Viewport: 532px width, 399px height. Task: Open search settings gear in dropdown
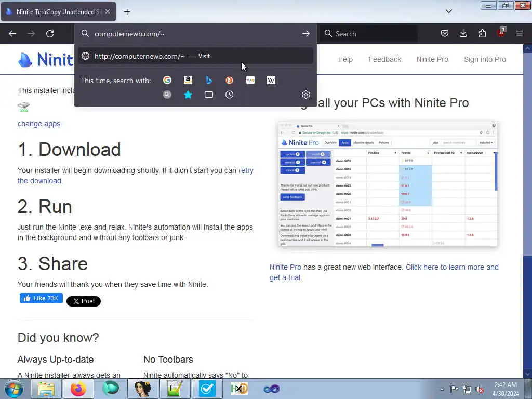tap(306, 95)
